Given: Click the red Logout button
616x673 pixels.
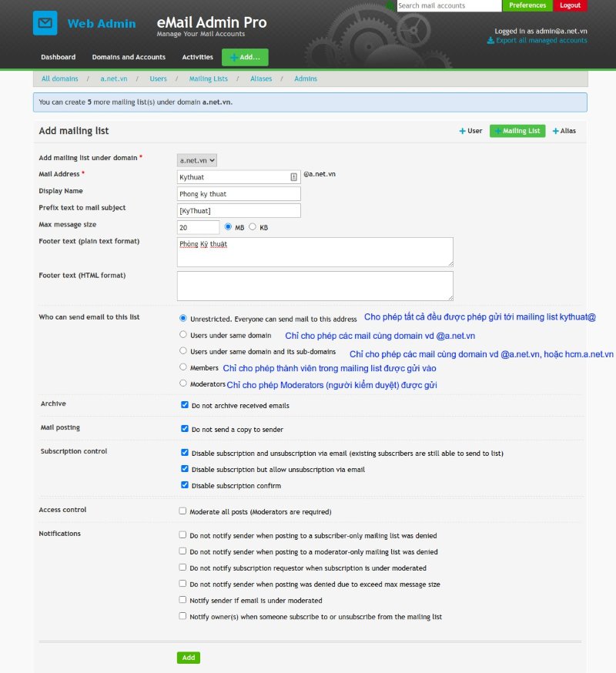Looking at the screenshot, I should [x=570, y=5].
